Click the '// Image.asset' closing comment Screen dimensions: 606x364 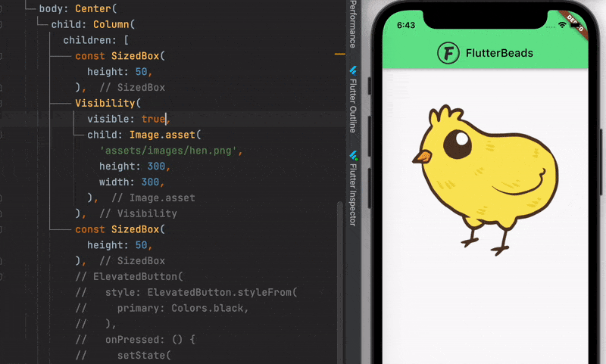coord(153,198)
